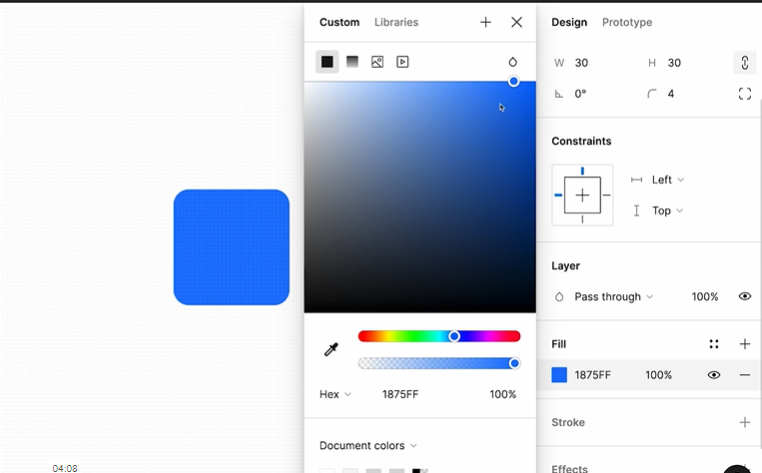The height and width of the screenshot is (473, 762).
Task: Click the color field selection handle
Action: pyautogui.click(x=513, y=82)
